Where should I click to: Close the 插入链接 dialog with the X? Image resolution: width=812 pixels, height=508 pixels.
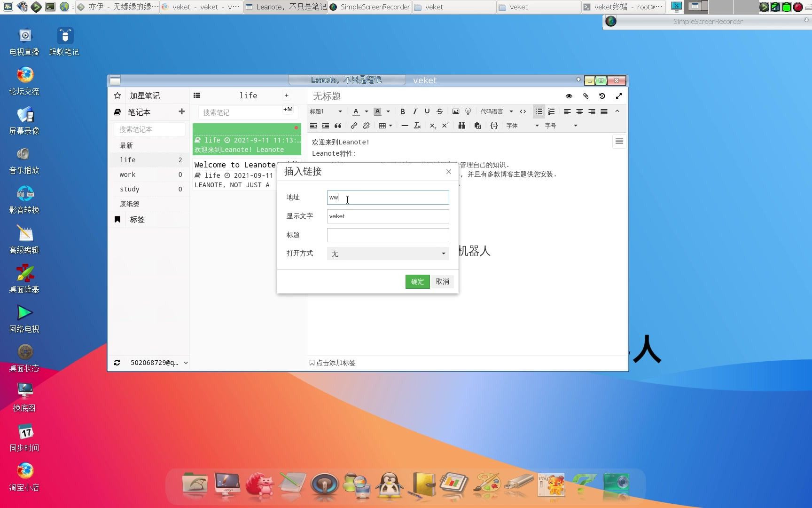(x=449, y=172)
